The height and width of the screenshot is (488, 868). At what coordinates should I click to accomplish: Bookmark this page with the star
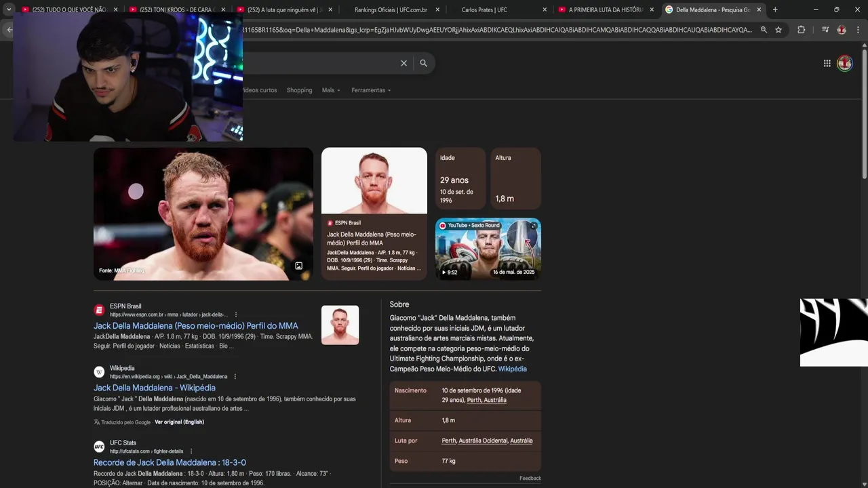tap(778, 30)
